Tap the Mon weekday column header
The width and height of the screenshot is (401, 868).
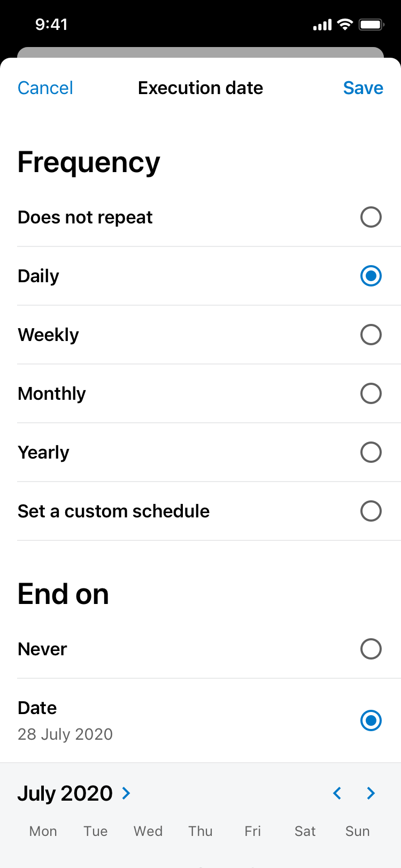(x=43, y=831)
